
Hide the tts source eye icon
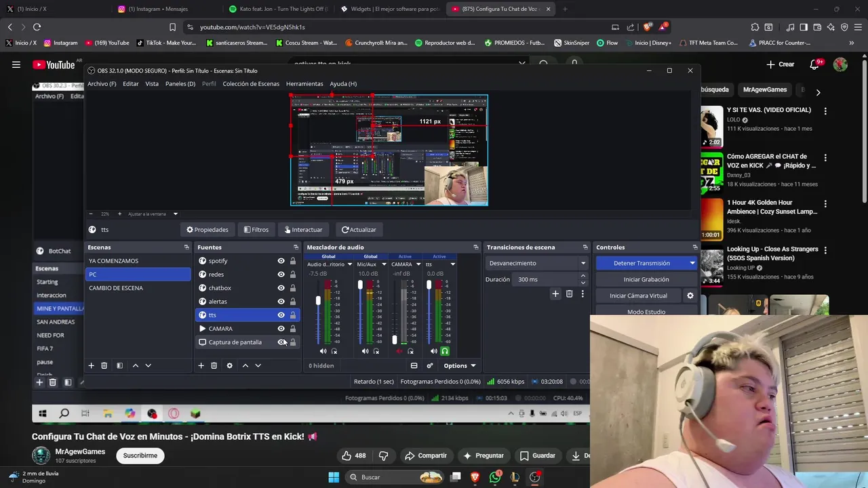click(x=281, y=315)
